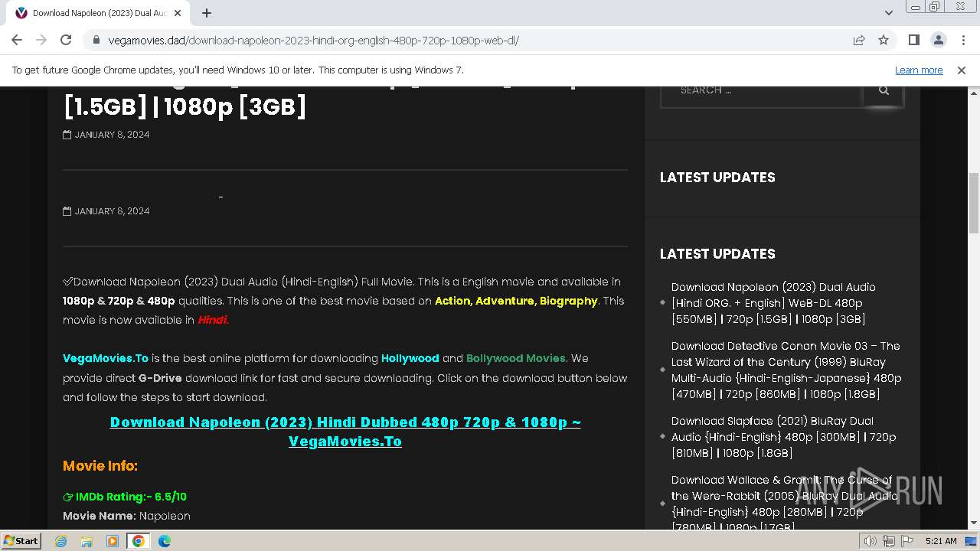Expand the tab search chevron
This screenshot has height=551, width=980.
[x=888, y=13]
